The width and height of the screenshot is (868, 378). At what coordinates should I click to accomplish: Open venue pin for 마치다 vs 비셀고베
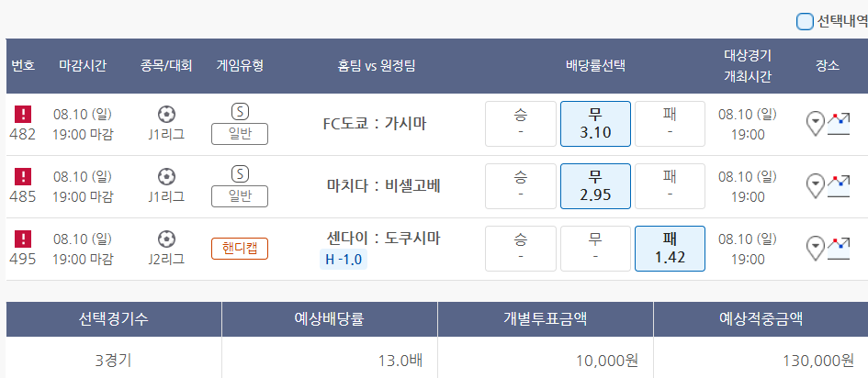pyautogui.click(x=815, y=186)
